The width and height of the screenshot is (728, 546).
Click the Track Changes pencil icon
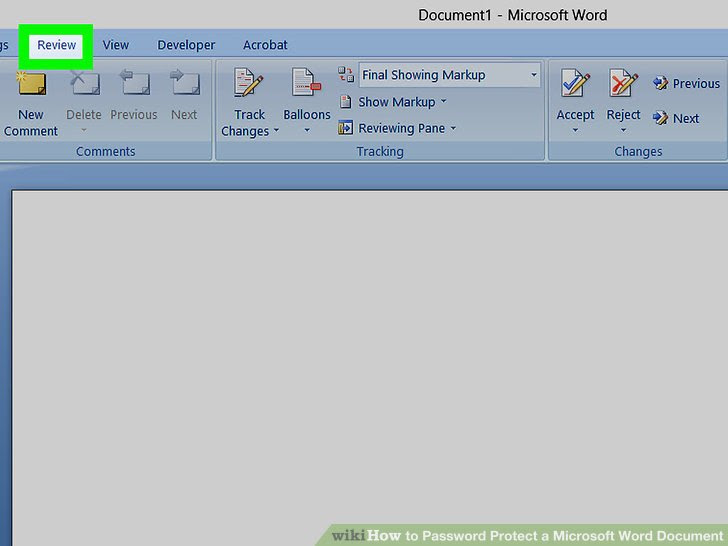point(248,83)
